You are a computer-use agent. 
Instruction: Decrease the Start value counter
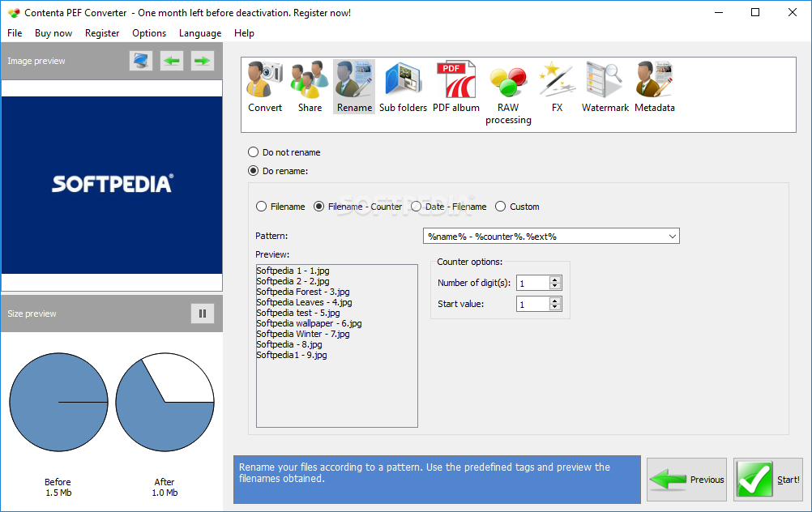(555, 307)
